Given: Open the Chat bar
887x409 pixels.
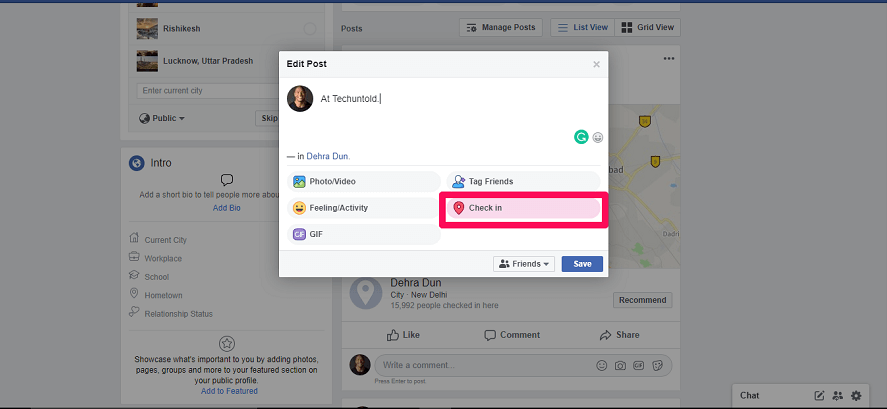Looking at the screenshot, I should 750,395.
